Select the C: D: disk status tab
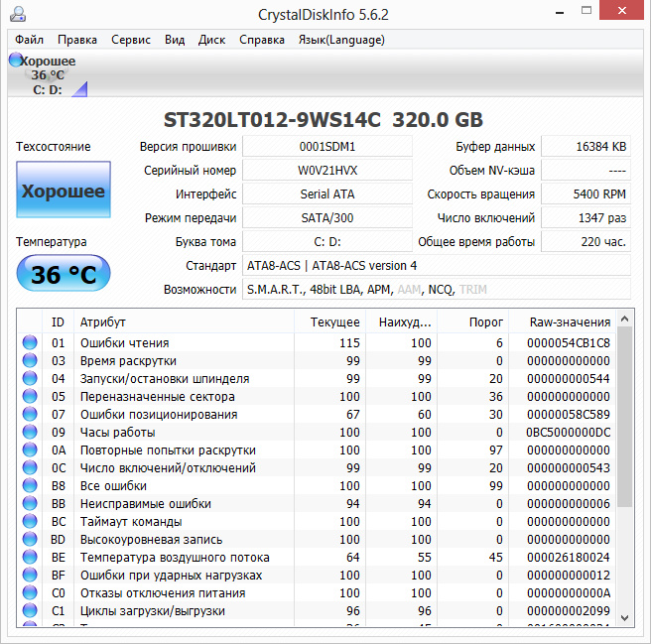 (x=48, y=74)
